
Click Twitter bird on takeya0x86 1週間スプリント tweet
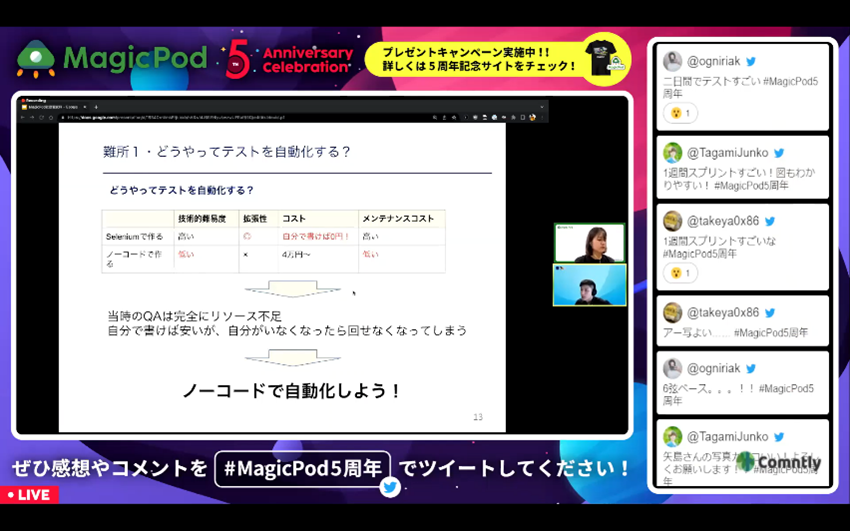770,221
